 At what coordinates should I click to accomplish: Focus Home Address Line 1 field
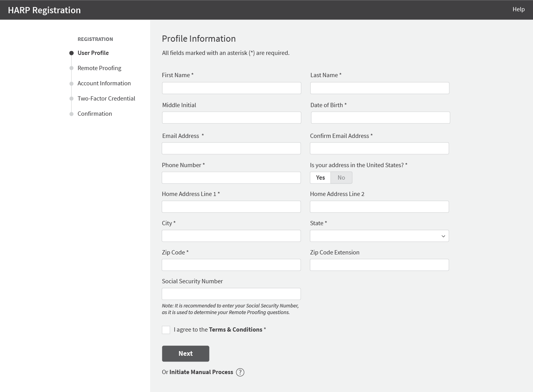(x=231, y=207)
